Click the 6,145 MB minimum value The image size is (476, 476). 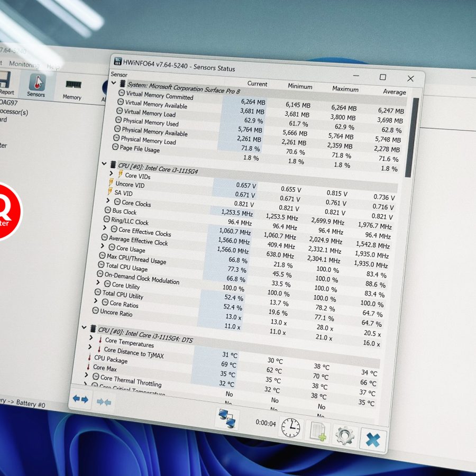tap(298, 105)
